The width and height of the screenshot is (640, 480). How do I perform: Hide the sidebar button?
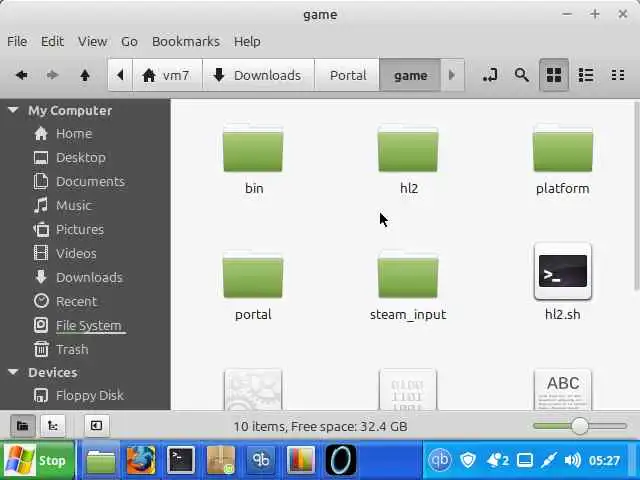point(96,426)
